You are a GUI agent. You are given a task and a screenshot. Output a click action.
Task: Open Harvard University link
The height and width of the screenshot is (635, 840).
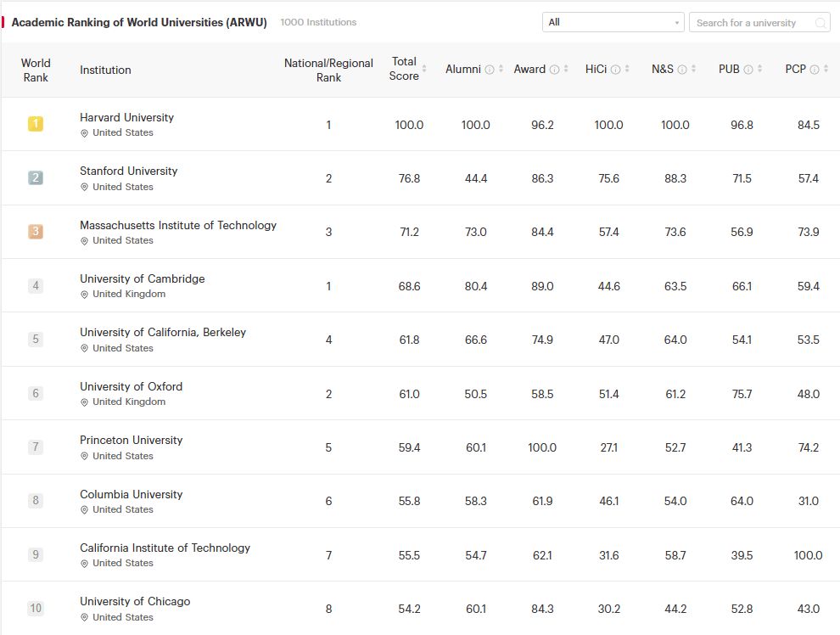[x=126, y=117]
